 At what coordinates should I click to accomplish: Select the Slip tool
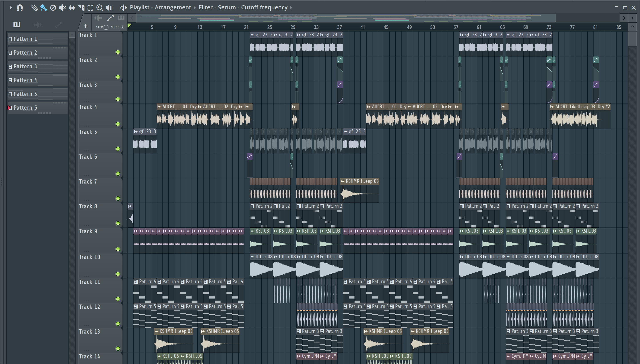pos(72,8)
